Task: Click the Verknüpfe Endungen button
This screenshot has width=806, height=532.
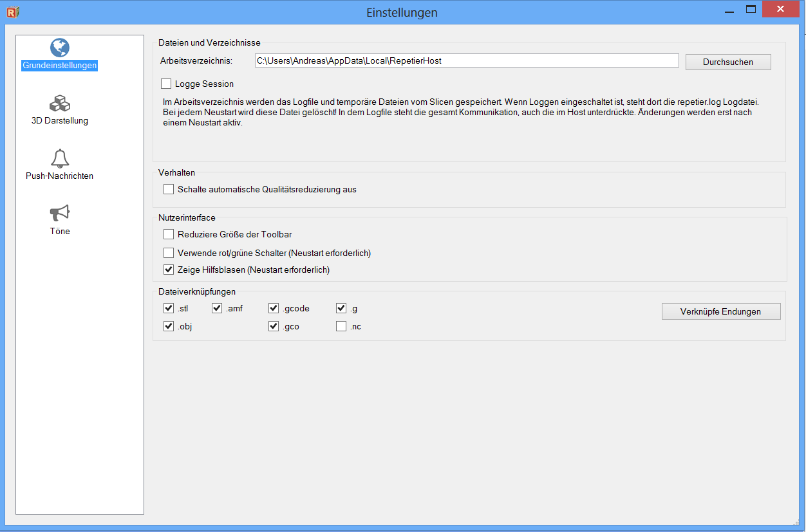Action: click(720, 311)
